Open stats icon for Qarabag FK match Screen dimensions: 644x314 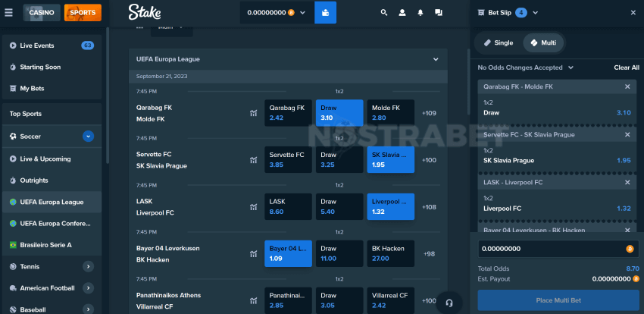point(253,113)
